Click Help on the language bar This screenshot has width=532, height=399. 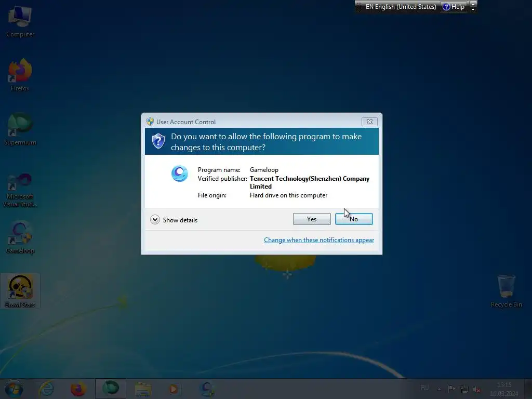pos(454,7)
